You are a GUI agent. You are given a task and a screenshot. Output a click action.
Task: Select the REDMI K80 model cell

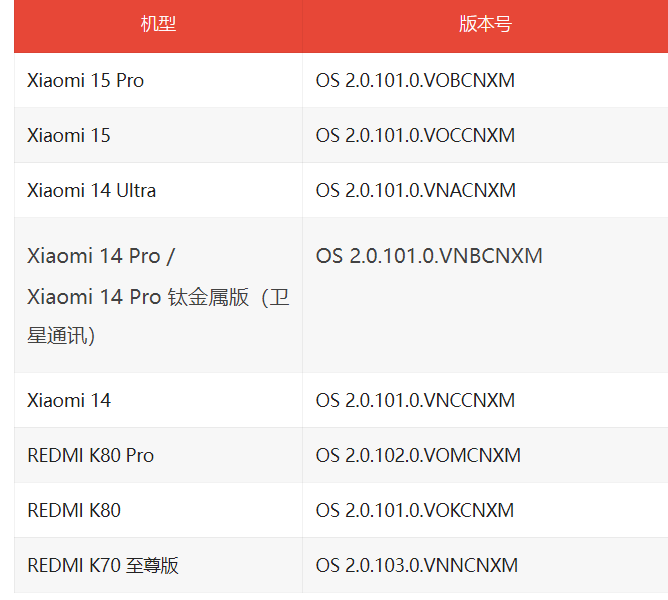pyautogui.click(x=74, y=510)
